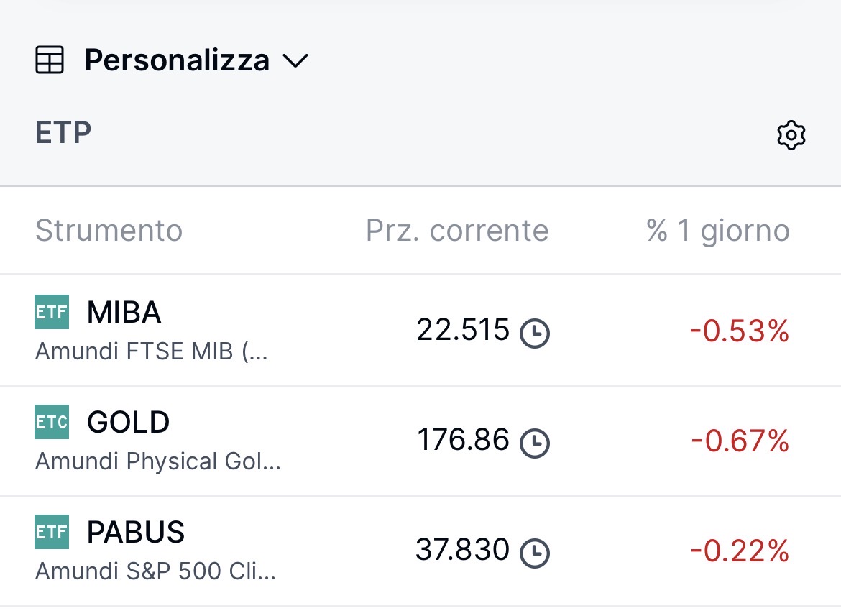Sort by % 1 giorno column
This screenshot has width=841, height=616.
[717, 231]
